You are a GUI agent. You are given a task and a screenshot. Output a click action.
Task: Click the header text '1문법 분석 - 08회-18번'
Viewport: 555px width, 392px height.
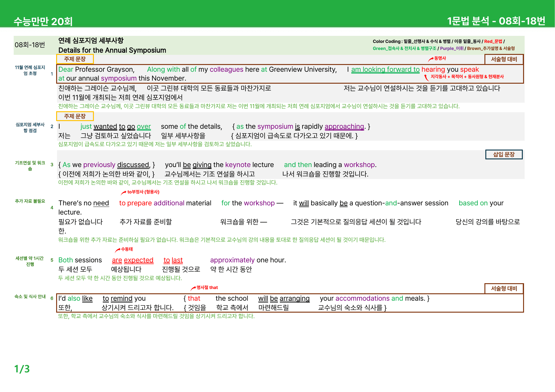(x=496, y=21)
